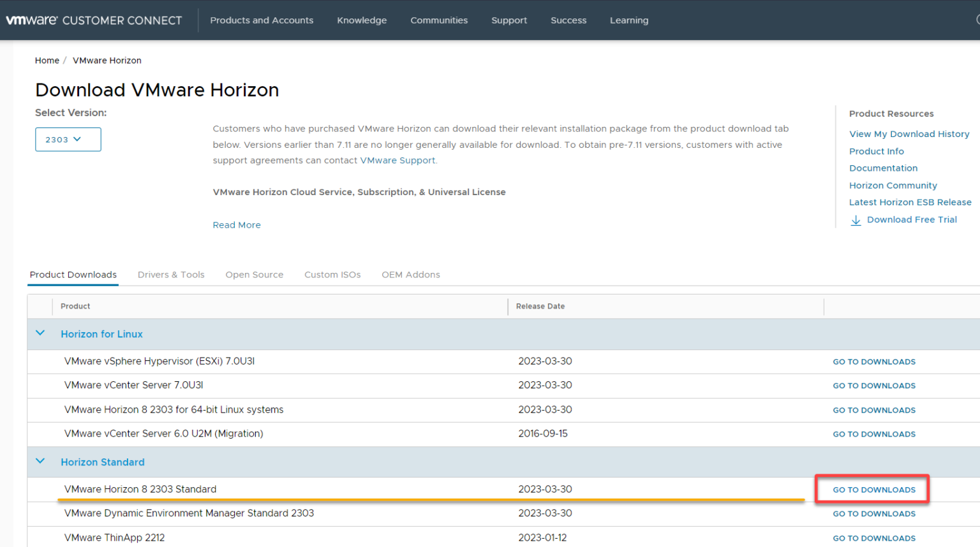Image resolution: width=980 pixels, height=547 pixels.
Task: Open the Learning menu
Action: click(629, 20)
